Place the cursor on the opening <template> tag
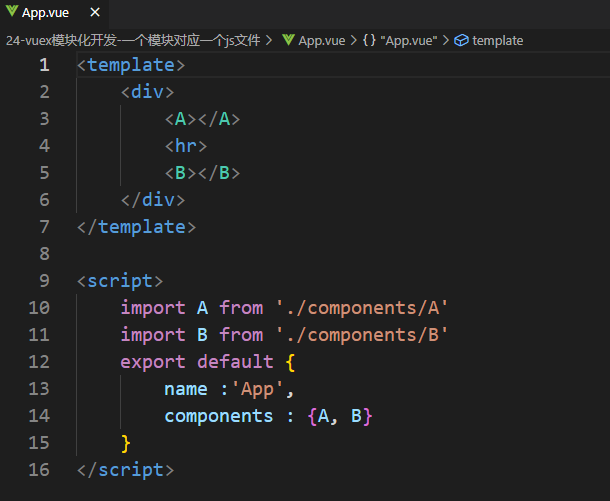Image resolution: width=610 pixels, height=501 pixels. (x=131, y=65)
